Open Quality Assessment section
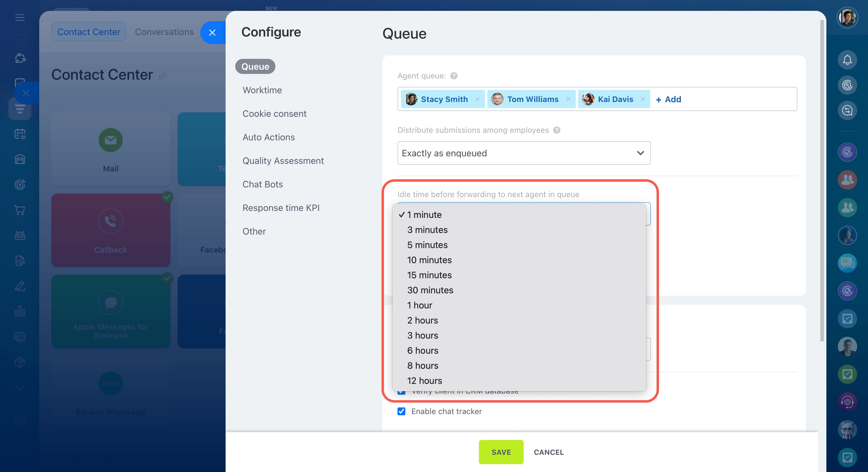 tap(283, 161)
